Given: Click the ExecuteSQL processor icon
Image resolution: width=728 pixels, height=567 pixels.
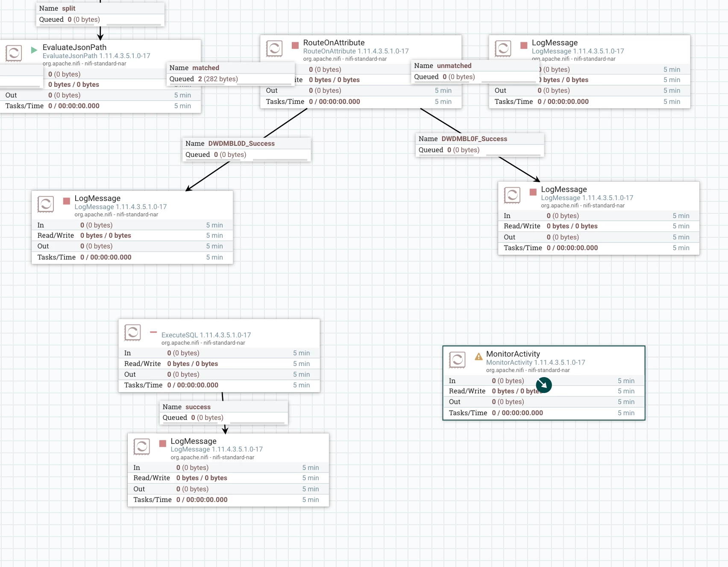Looking at the screenshot, I should click(132, 333).
